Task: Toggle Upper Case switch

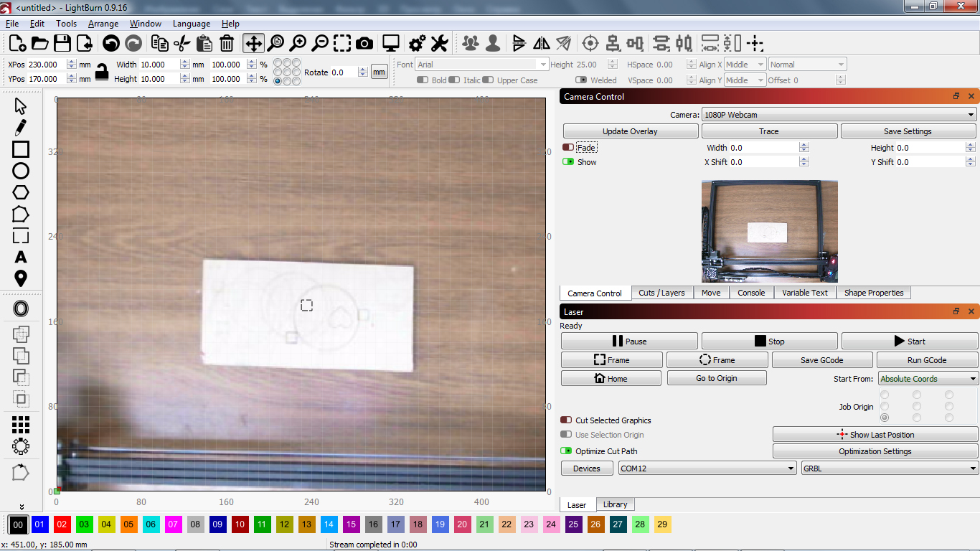Action: point(488,80)
